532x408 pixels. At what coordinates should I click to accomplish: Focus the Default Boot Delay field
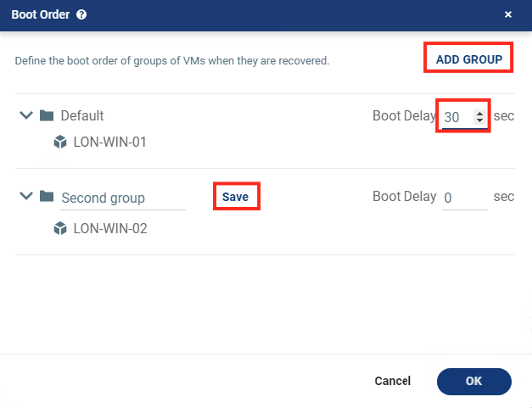point(456,118)
